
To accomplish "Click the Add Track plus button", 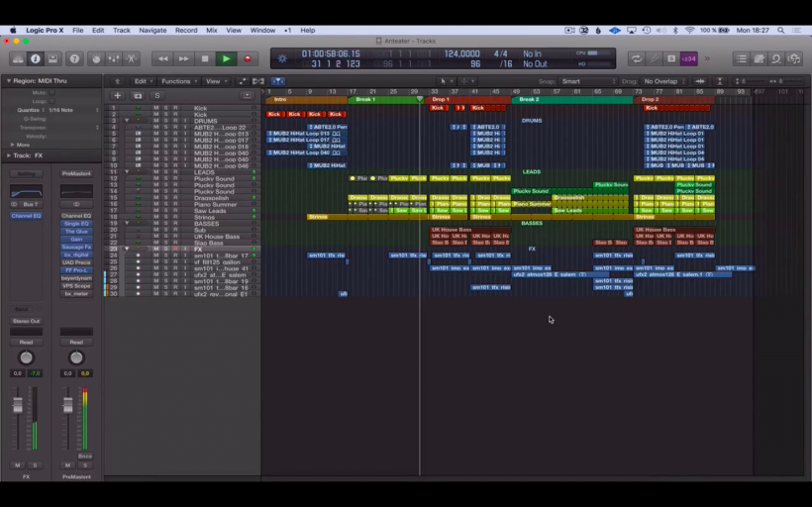I will coord(118,95).
